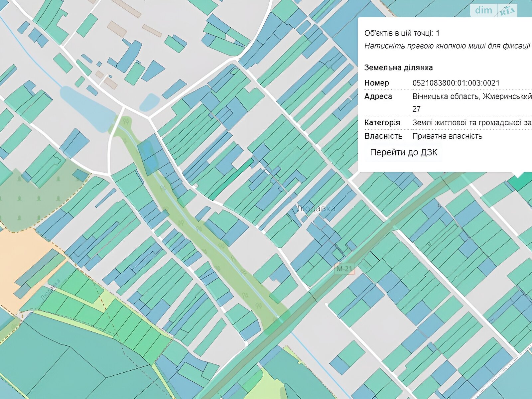The height and width of the screenshot is (399, 532).
Task: Click the cadastral number 0521083800:01:003:0021
Action: click(456, 83)
